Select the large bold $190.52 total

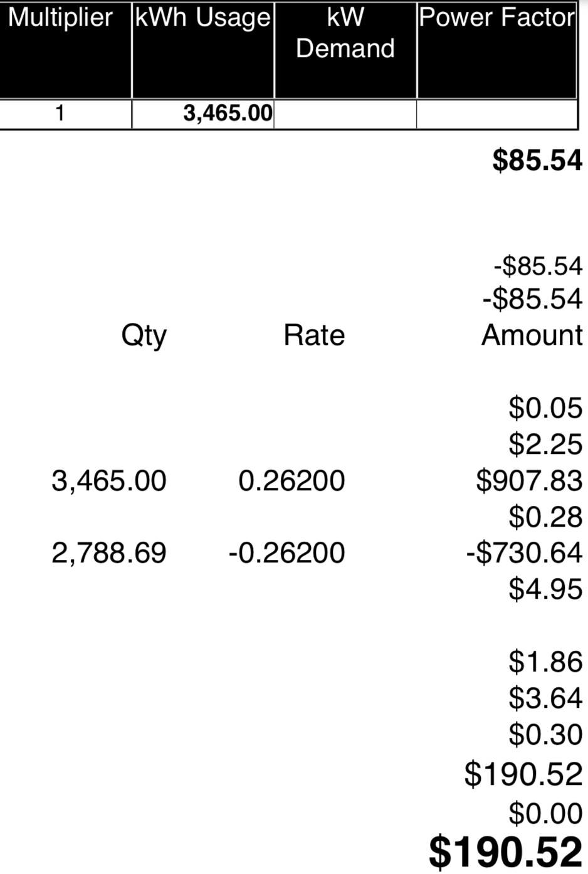[505, 853]
